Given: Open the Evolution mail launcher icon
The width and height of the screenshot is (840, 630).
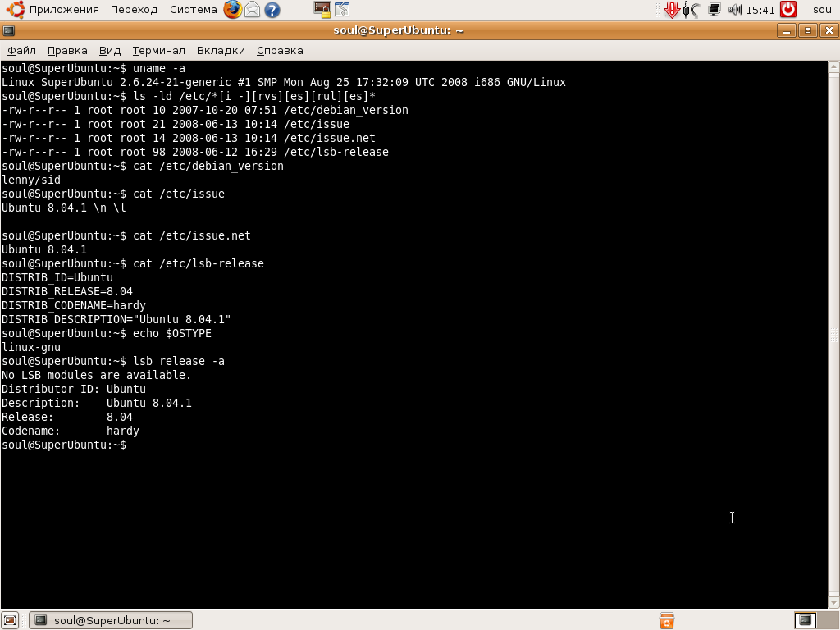Looking at the screenshot, I should coord(253,10).
